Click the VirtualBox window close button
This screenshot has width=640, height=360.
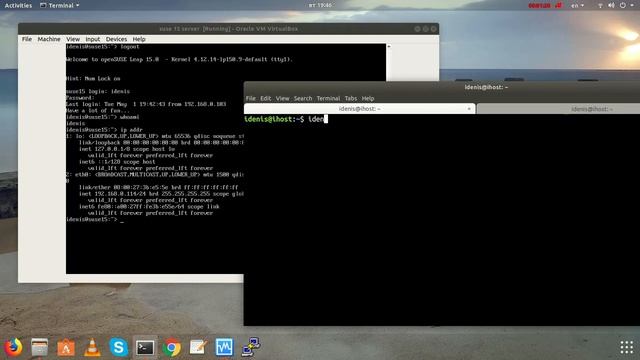click(433, 29)
